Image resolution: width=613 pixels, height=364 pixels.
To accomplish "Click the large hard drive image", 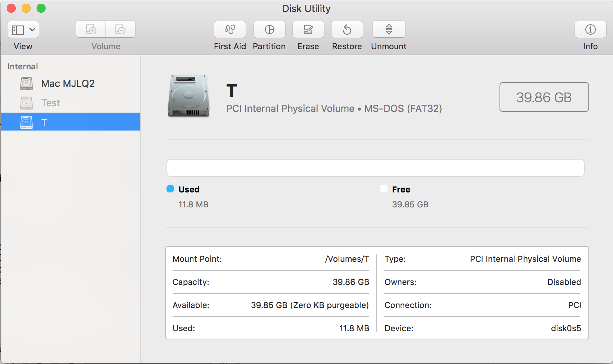I will point(189,96).
